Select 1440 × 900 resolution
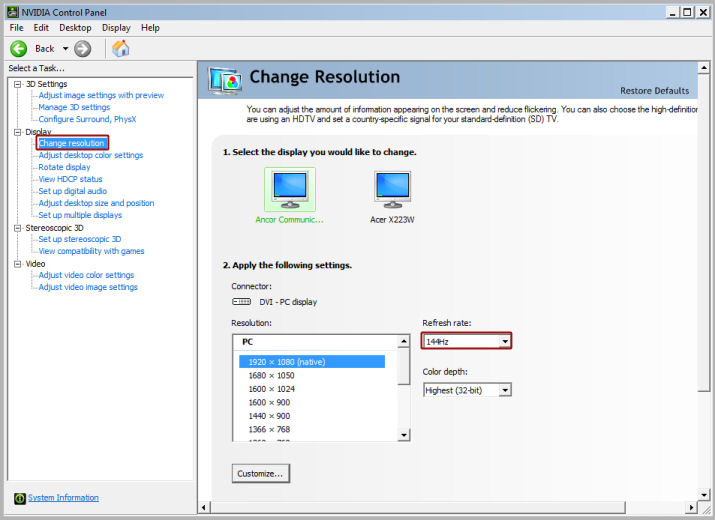The image size is (715, 520). coord(269,416)
